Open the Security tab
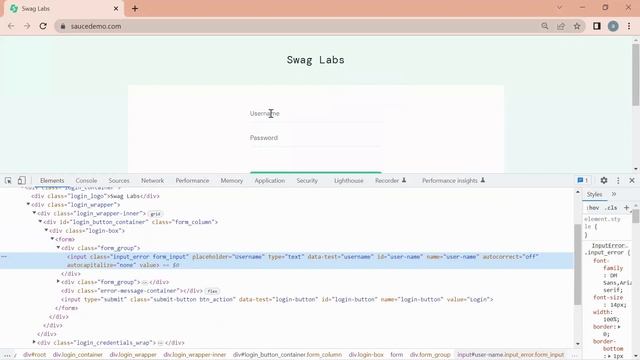640x360 pixels. coord(307,180)
